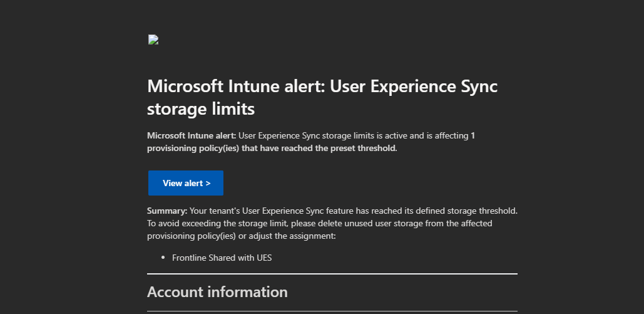Click the chevron arrow in View alert button
Image resolution: width=644 pixels, height=314 pixels.
(208, 183)
